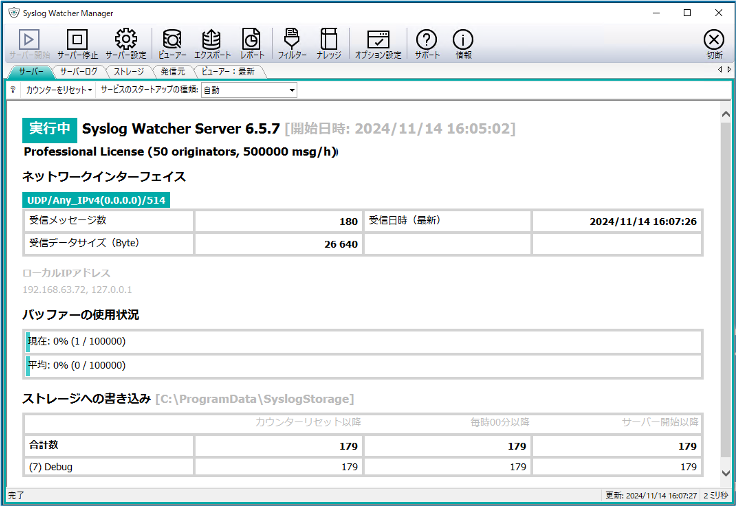Click the サポート question mark icon

(427, 40)
